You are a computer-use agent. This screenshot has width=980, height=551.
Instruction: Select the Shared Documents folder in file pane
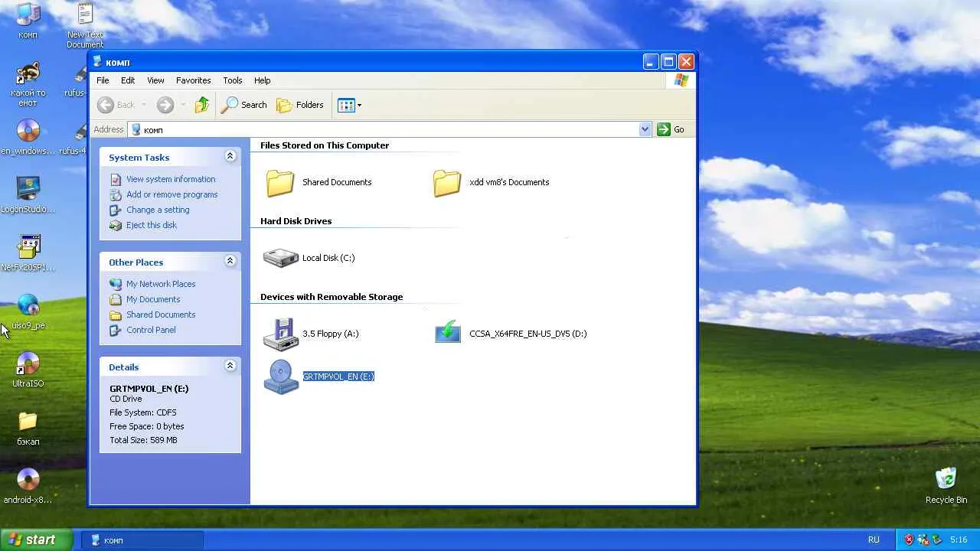click(x=318, y=182)
